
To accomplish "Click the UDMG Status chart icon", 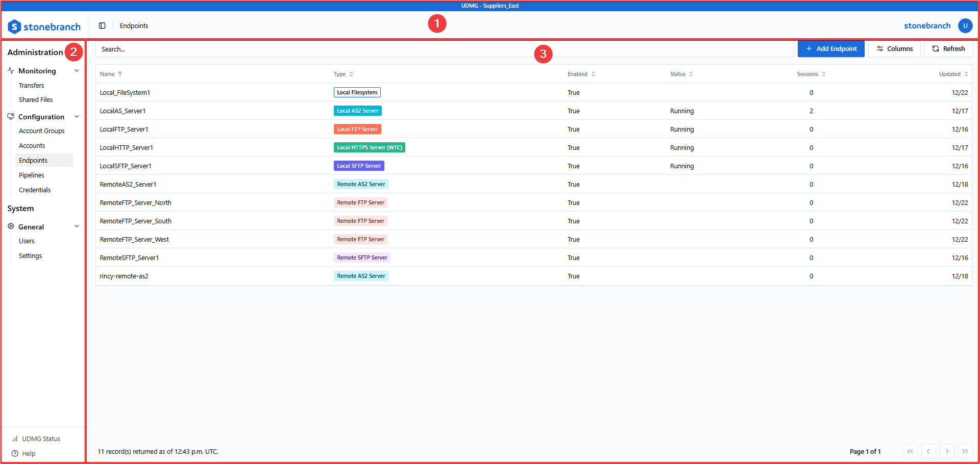I will 15,439.
